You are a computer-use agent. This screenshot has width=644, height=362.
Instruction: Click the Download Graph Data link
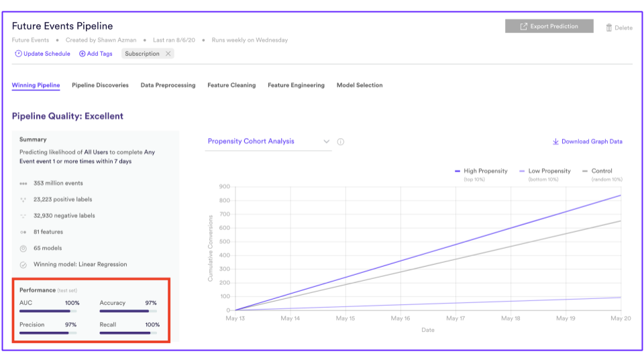[588, 141]
